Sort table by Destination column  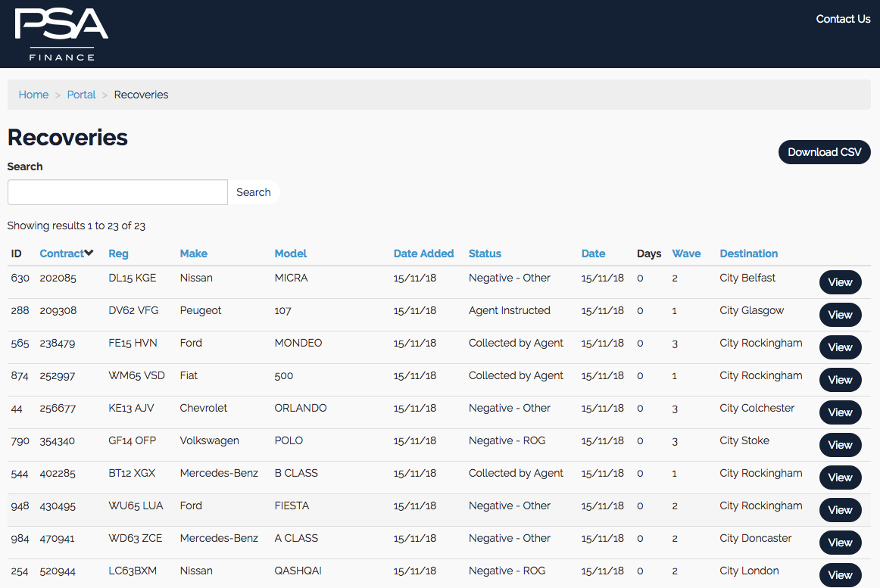click(x=749, y=254)
